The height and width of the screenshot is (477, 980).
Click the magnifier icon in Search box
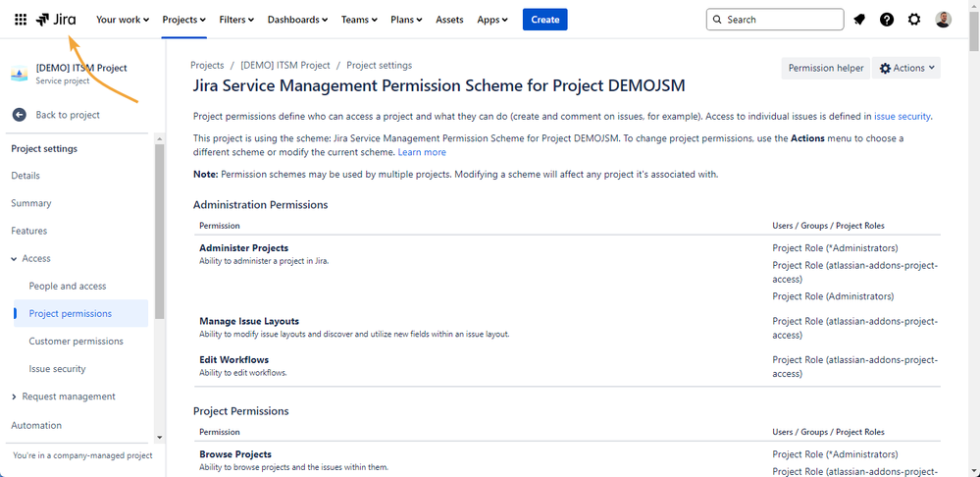point(717,20)
